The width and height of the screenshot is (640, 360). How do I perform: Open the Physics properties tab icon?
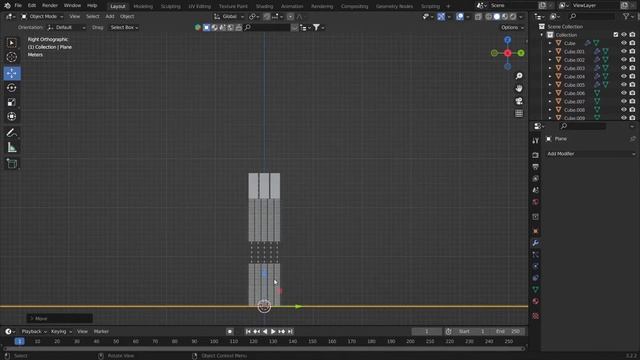click(536, 266)
